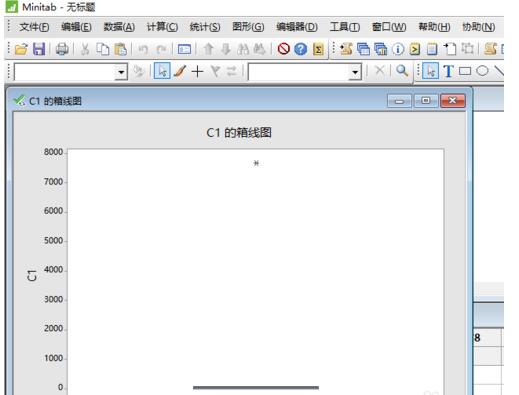Click the Related Documents page icon
The image size is (519, 395).
click(x=450, y=49)
